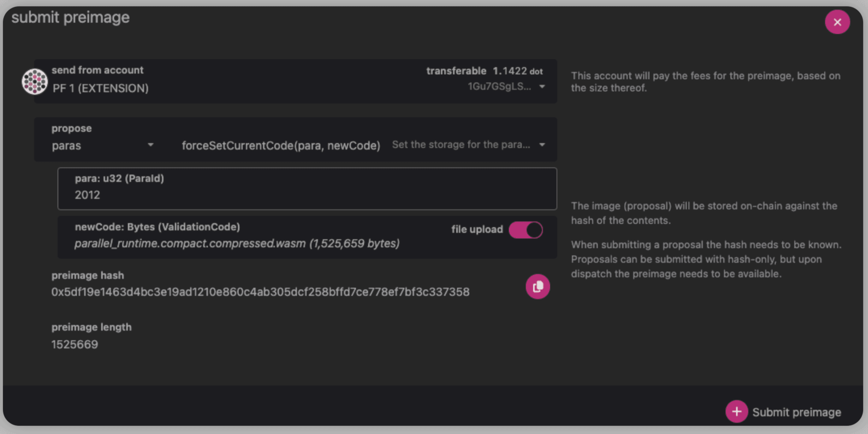Viewport: 868px width, 434px height.
Task: Focus the para ParaId input with 2012
Action: pos(306,195)
